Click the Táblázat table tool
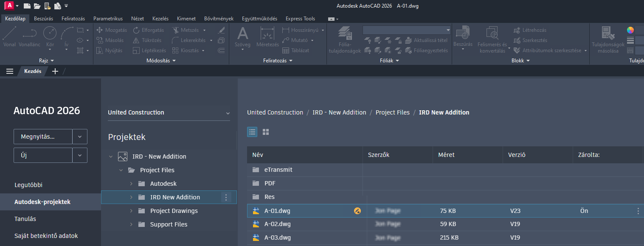Viewport: 644px width, 246px height. pyautogui.click(x=295, y=50)
